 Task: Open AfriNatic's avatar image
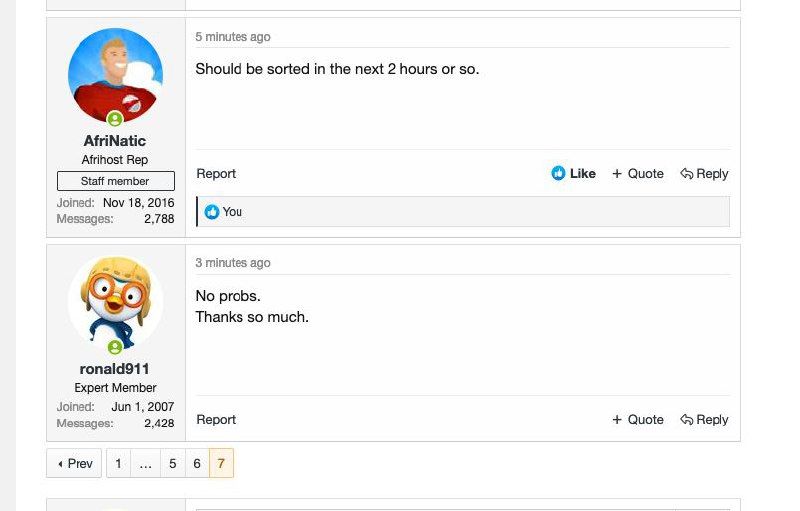[115, 75]
